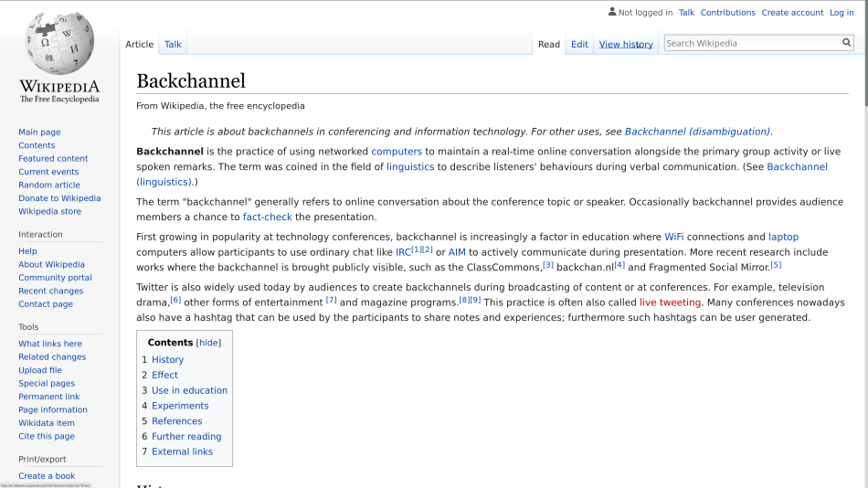Open citation [4] after backchan.nl
The width and height of the screenshot is (868, 488).
point(619,265)
